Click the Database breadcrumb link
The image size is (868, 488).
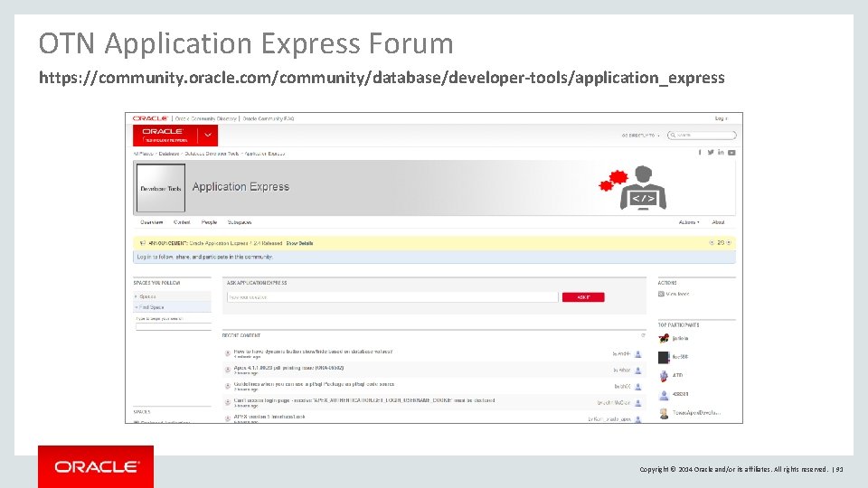(x=169, y=154)
